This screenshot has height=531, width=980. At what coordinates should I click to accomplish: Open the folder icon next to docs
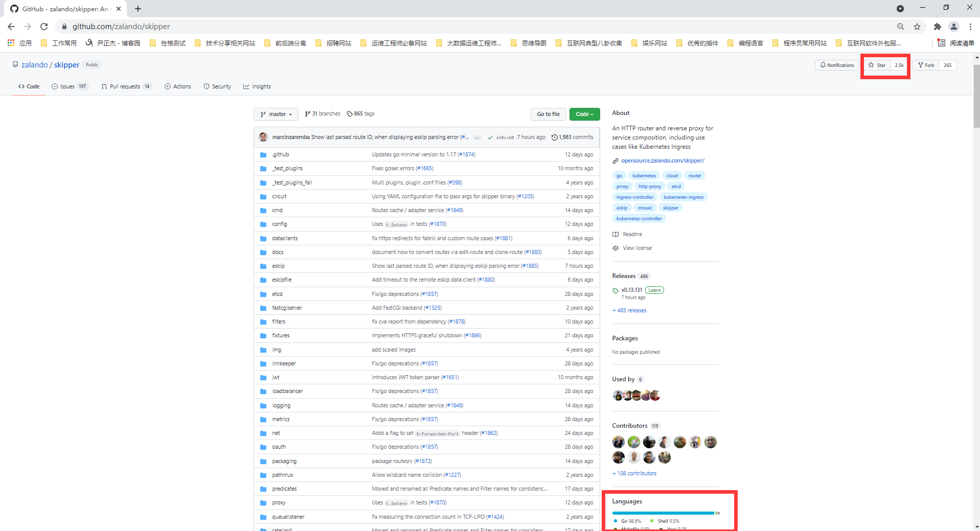(263, 252)
